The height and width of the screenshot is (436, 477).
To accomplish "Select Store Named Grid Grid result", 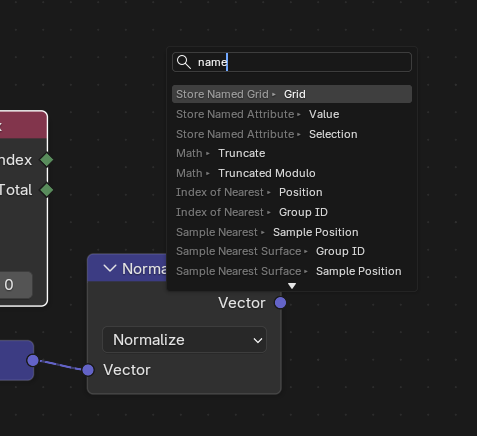I will 292,94.
